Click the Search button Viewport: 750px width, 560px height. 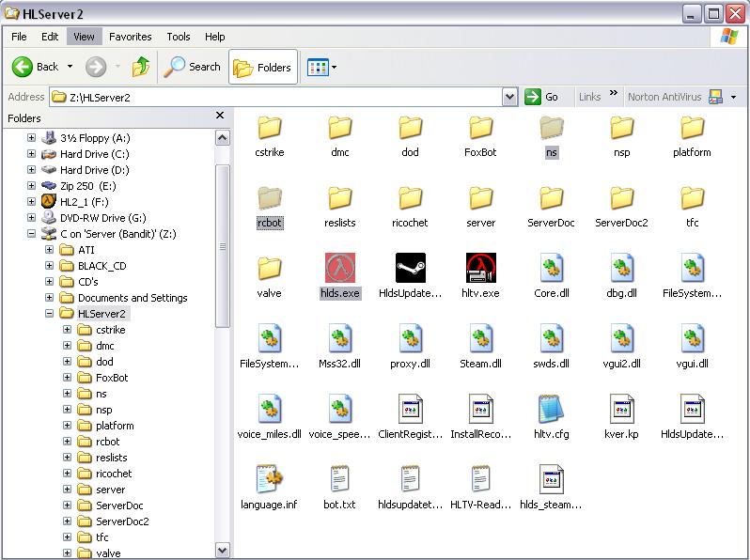click(x=193, y=67)
